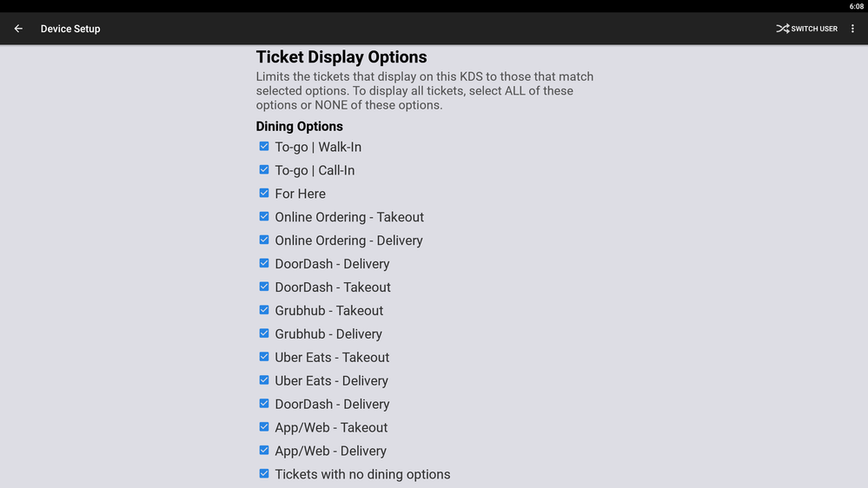Click the Ticket Display Options heading
The width and height of the screenshot is (868, 488).
341,57
